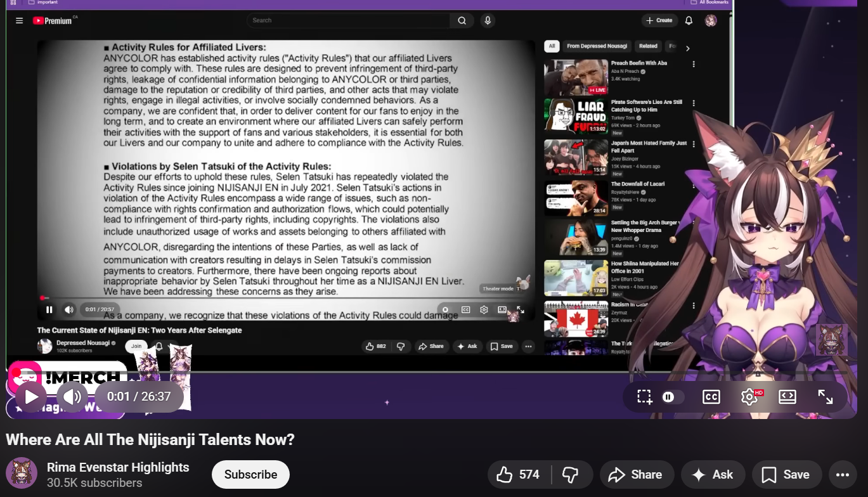Toggle closed captions in the main player
Screen dimensions: 868x497
click(x=711, y=397)
